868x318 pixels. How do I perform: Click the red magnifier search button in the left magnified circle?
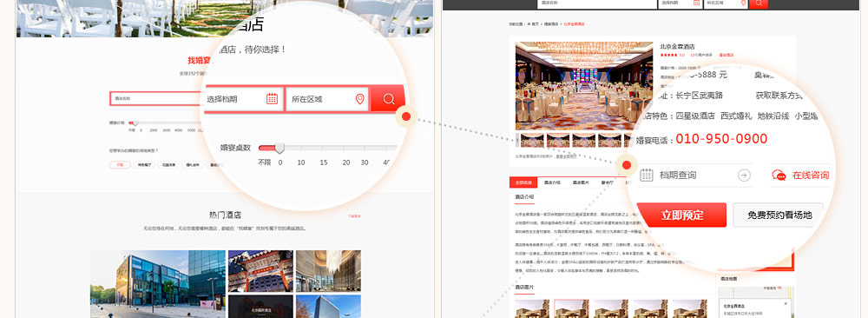[x=388, y=99]
